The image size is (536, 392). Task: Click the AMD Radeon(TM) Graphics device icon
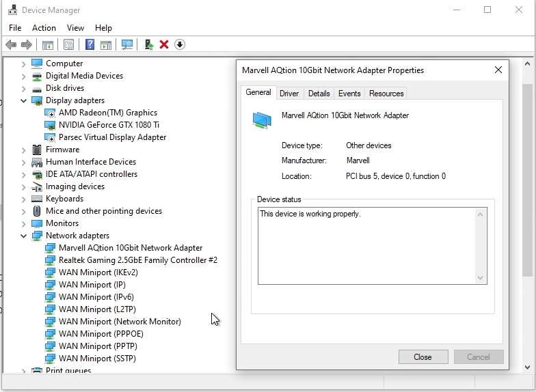click(x=50, y=113)
